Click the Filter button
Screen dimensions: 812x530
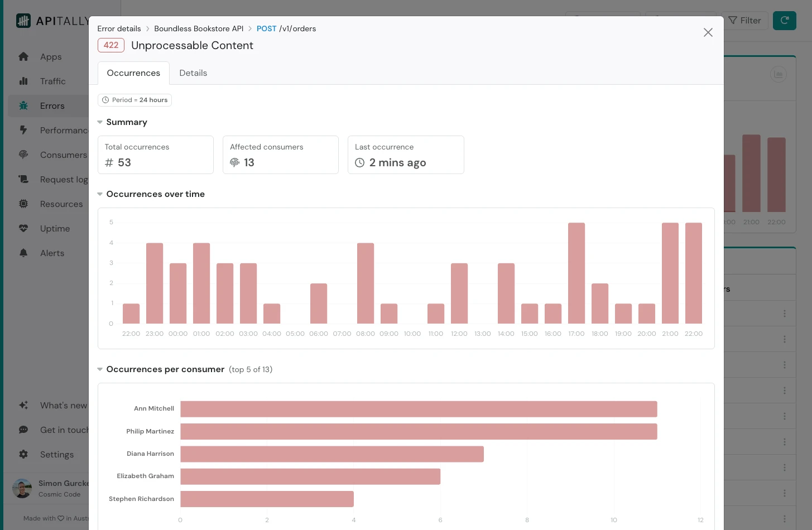pos(744,21)
